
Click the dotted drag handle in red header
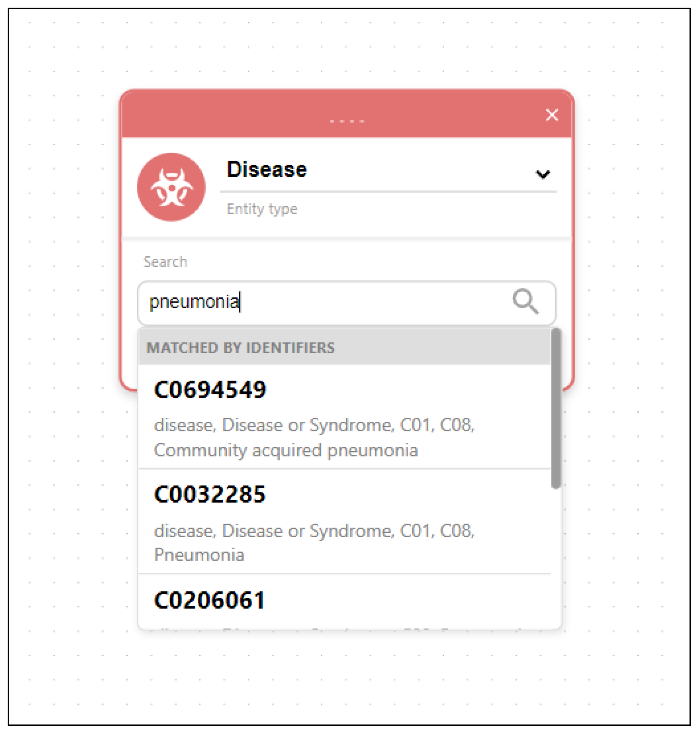click(347, 121)
